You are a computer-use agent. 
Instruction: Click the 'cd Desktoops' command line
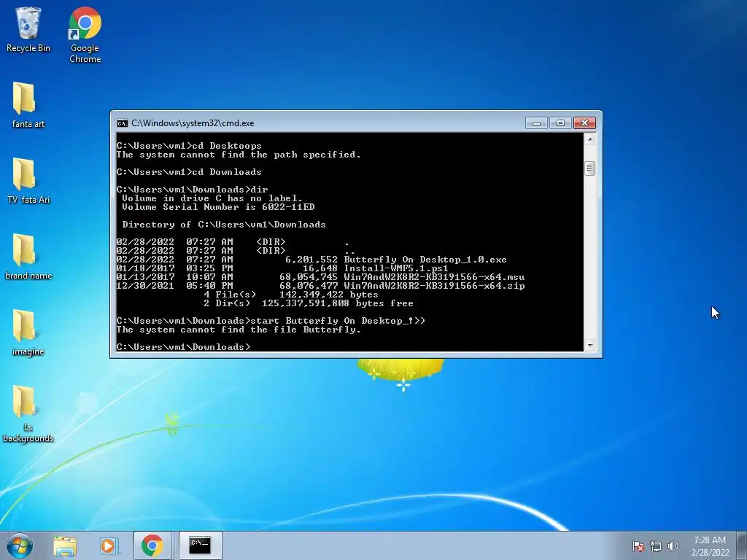(x=189, y=146)
